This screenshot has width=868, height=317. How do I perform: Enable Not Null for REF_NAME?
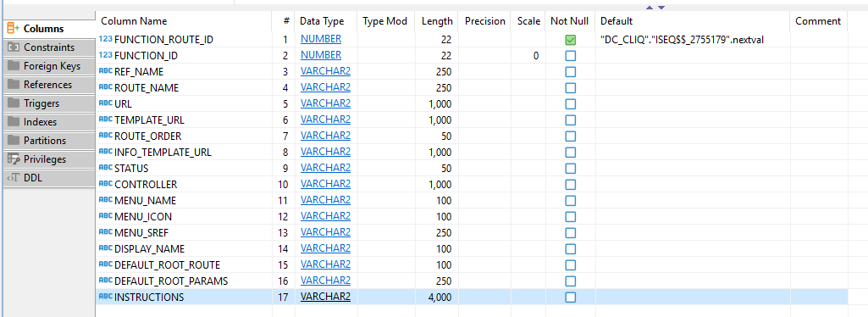[570, 72]
